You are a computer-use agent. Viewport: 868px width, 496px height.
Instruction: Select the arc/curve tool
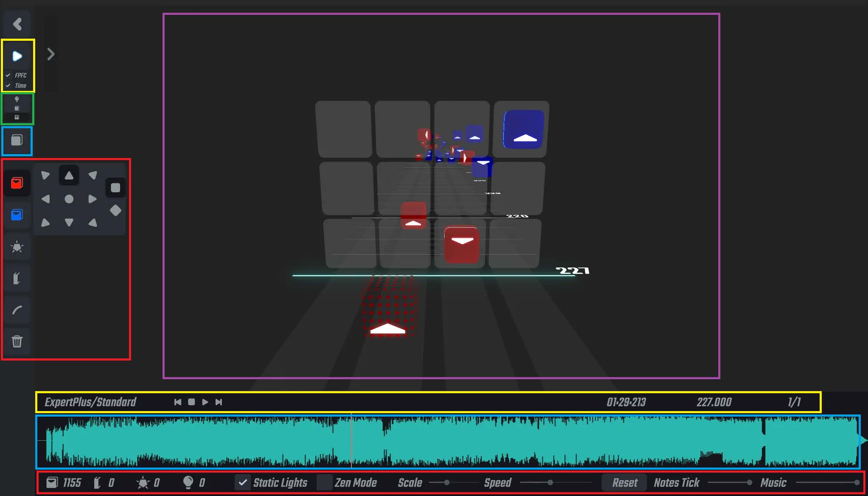16,310
